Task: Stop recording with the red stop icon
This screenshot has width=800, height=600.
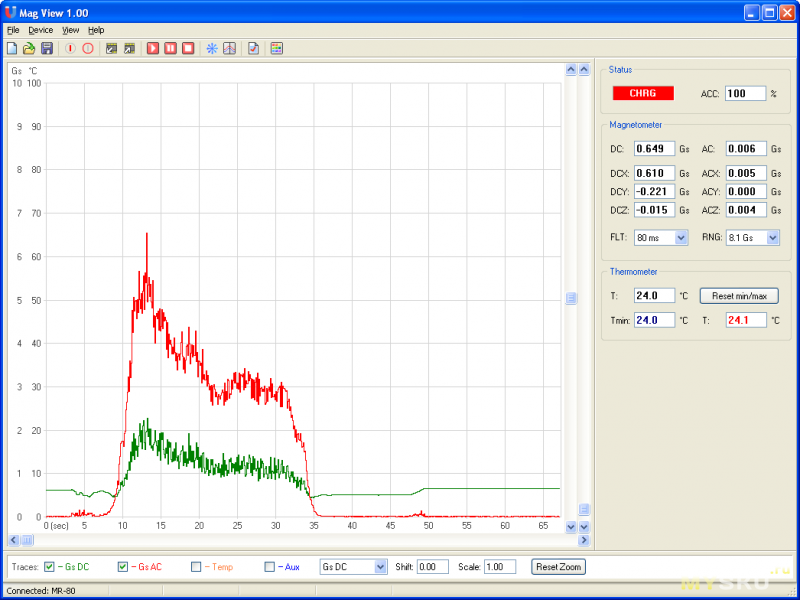Action: (187, 48)
